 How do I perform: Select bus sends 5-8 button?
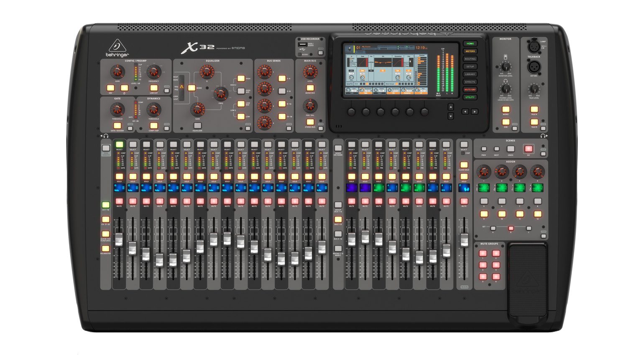click(x=282, y=91)
